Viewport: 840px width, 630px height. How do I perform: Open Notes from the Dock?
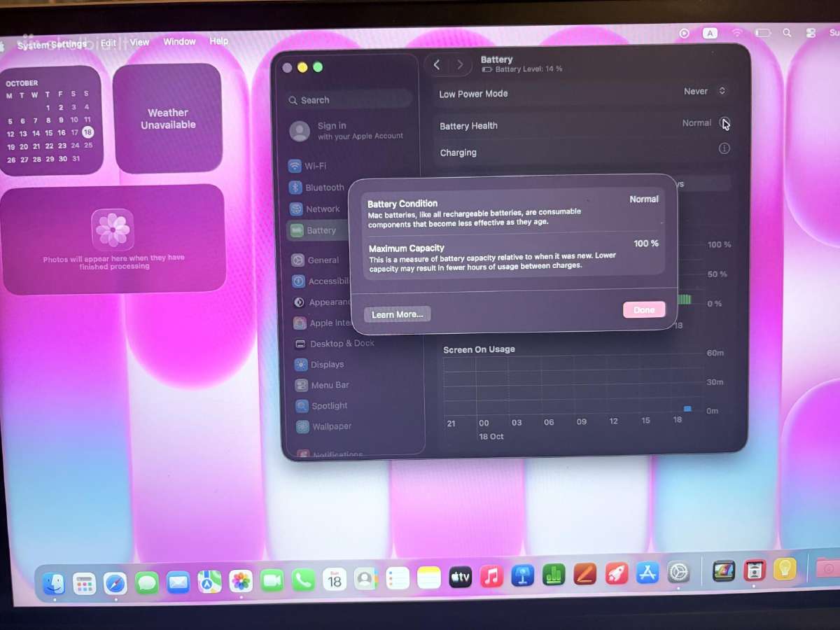(x=428, y=578)
